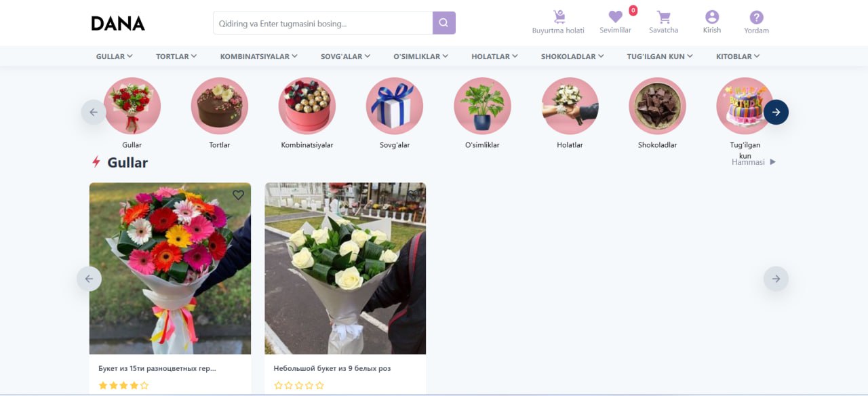Viewport: 868px width, 396px height.
Task: Expand the GULLAR menu dropdown
Action: 114,56
